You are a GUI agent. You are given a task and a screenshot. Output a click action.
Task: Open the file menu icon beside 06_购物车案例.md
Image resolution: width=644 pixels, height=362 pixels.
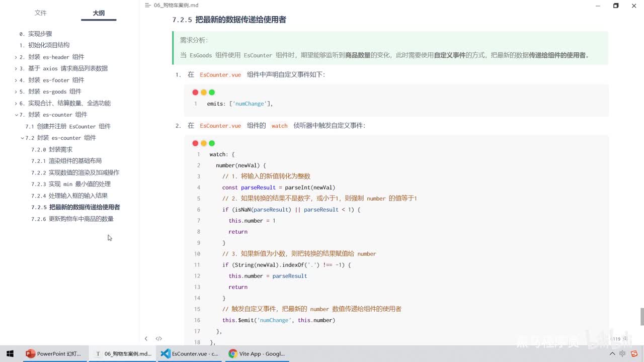(147, 5)
